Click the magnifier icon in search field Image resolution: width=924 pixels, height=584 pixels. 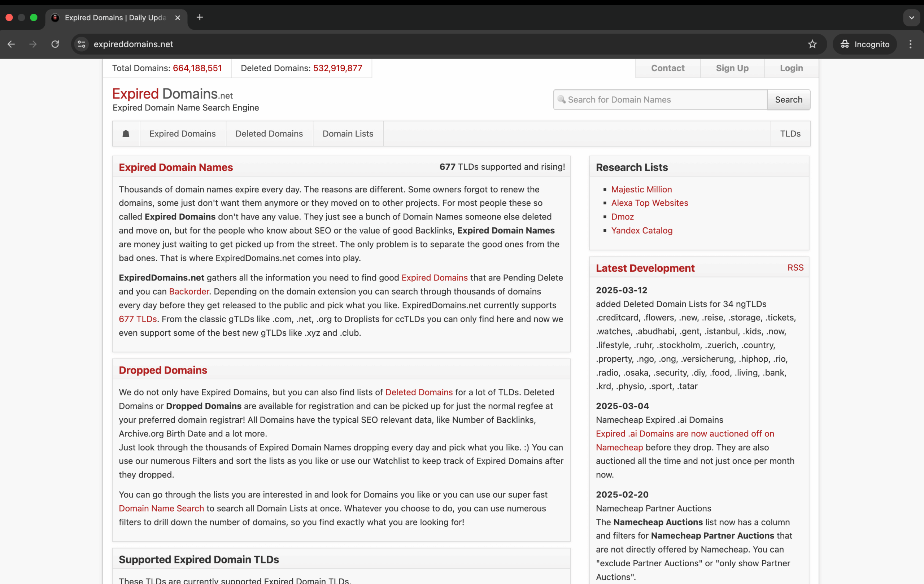561,99
